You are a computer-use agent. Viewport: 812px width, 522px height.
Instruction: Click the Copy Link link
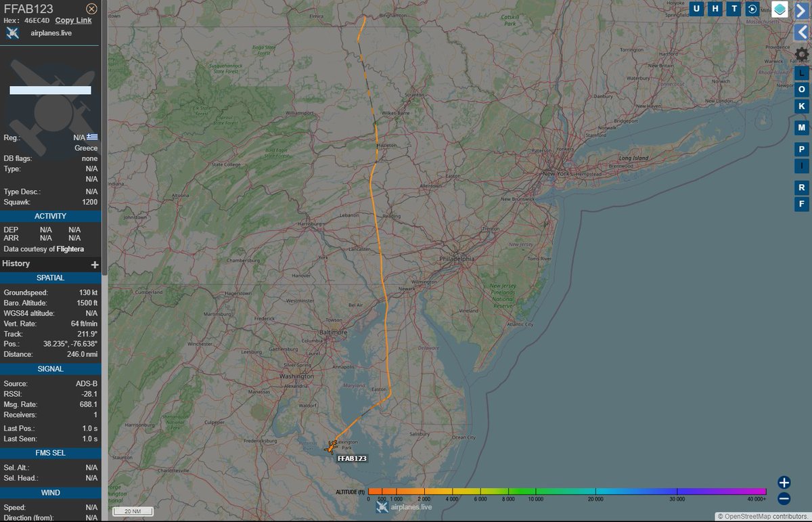[73, 20]
